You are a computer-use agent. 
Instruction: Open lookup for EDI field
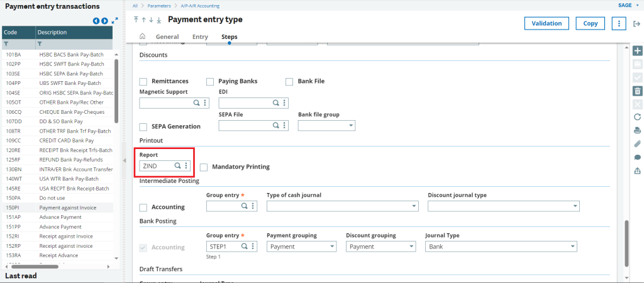(275, 103)
